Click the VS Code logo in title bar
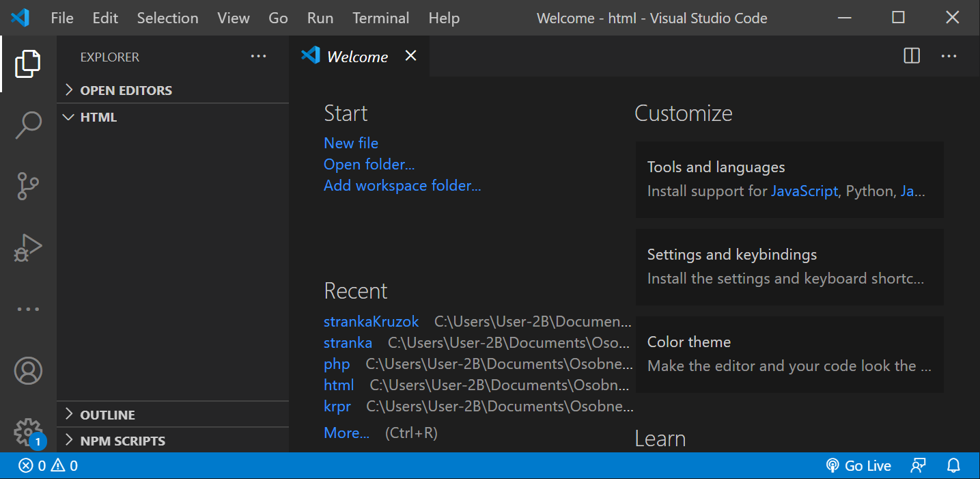This screenshot has height=479, width=980. pos(20,18)
